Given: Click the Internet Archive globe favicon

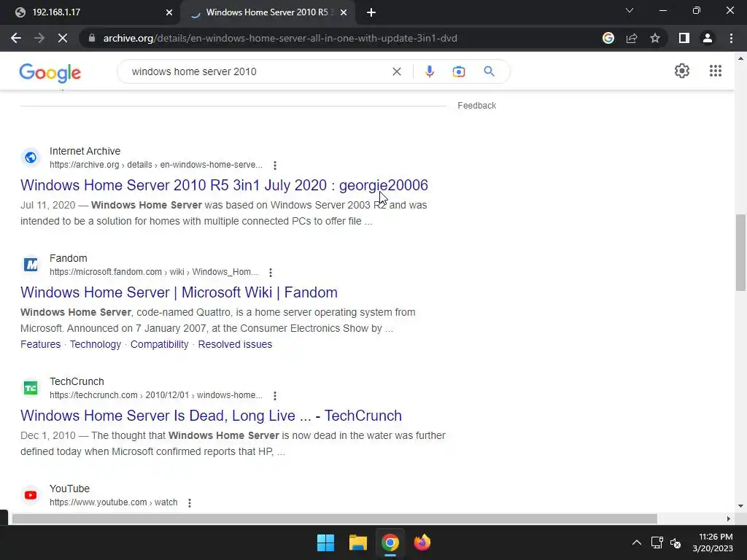Looking at the screenshot, I should 31,157.
